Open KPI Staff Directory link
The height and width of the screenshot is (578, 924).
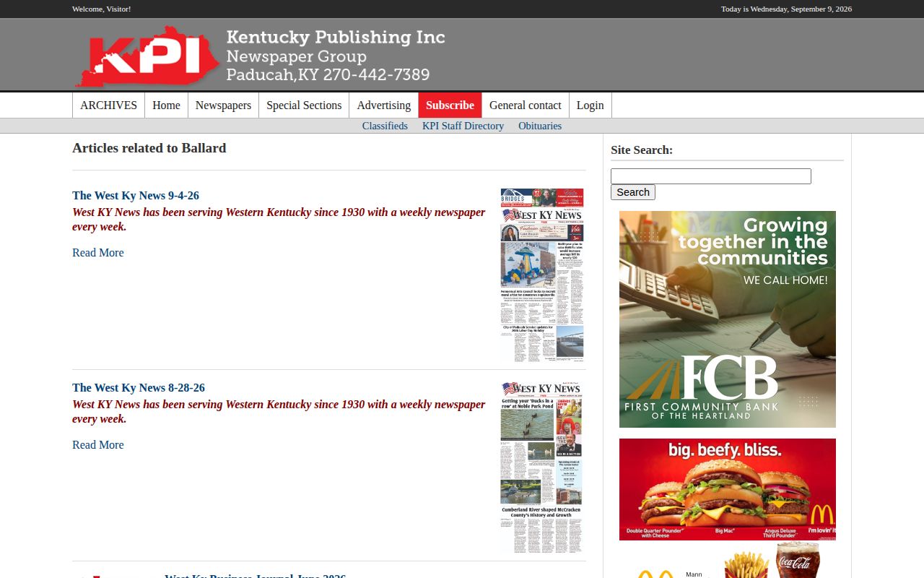tap(463, 126)
